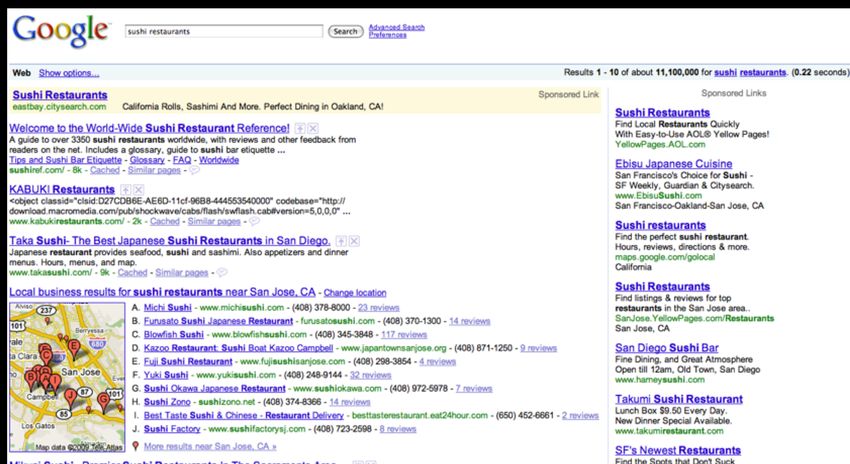850x464 pixels.
Task: Select map pin J on the map
Action: click(x=70, y=398)
